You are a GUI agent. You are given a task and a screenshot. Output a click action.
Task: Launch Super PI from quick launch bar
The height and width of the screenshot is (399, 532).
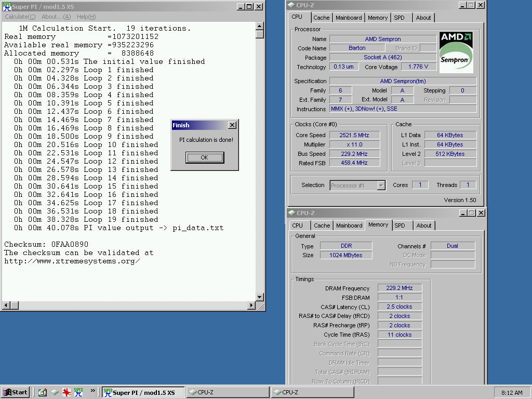coord(78,392)
